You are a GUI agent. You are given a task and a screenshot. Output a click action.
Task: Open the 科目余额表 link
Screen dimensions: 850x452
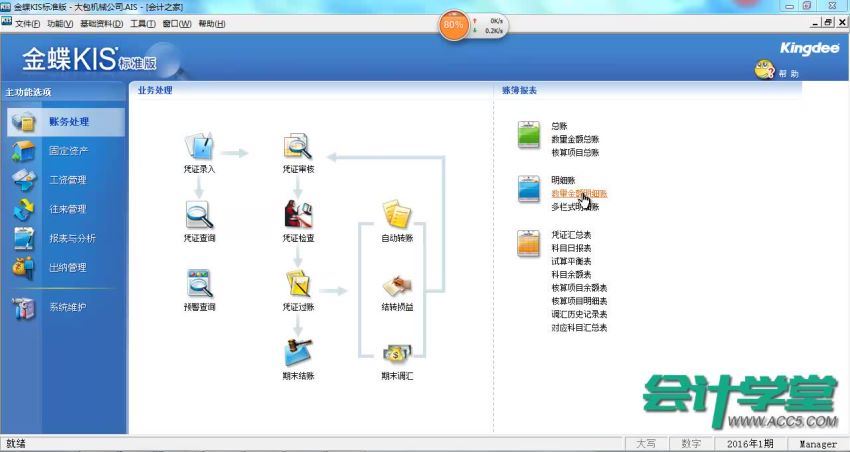tap(571, 275)
